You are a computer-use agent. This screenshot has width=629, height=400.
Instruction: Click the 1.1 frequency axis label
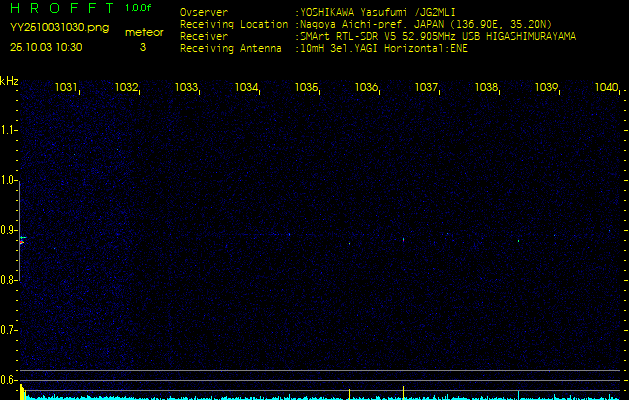coord(8,130)
